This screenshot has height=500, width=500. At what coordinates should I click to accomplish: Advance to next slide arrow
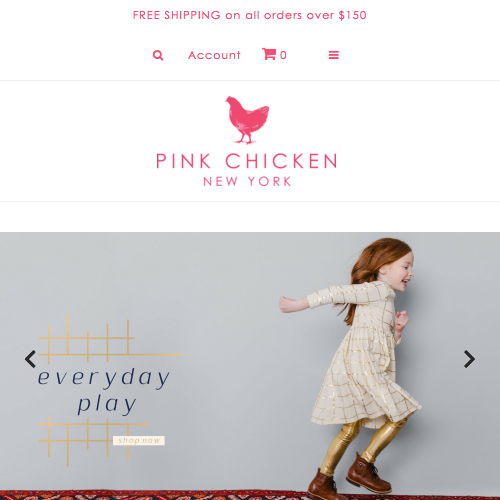(469, 359)
